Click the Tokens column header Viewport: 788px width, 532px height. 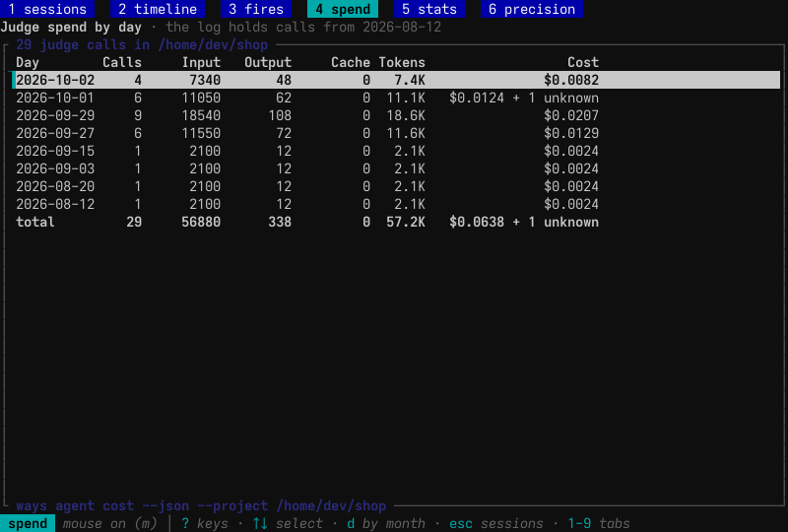(402, 62)
